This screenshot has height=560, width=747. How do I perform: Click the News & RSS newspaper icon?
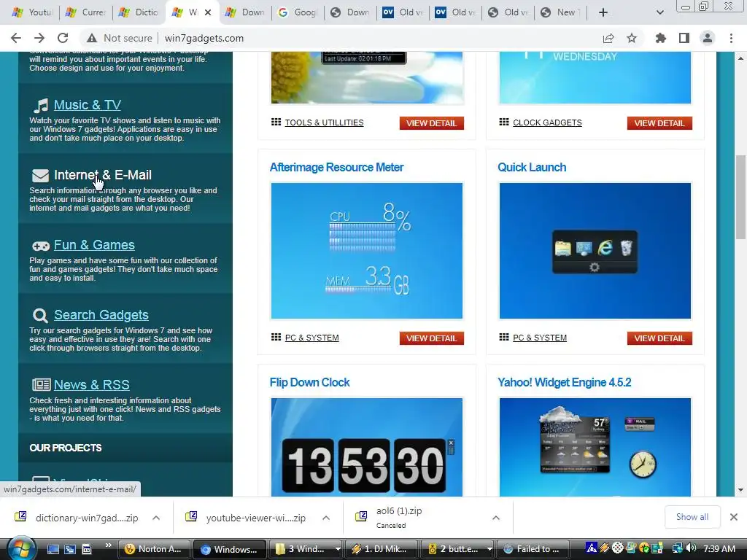pyautogui.click(x=41, y=384)
